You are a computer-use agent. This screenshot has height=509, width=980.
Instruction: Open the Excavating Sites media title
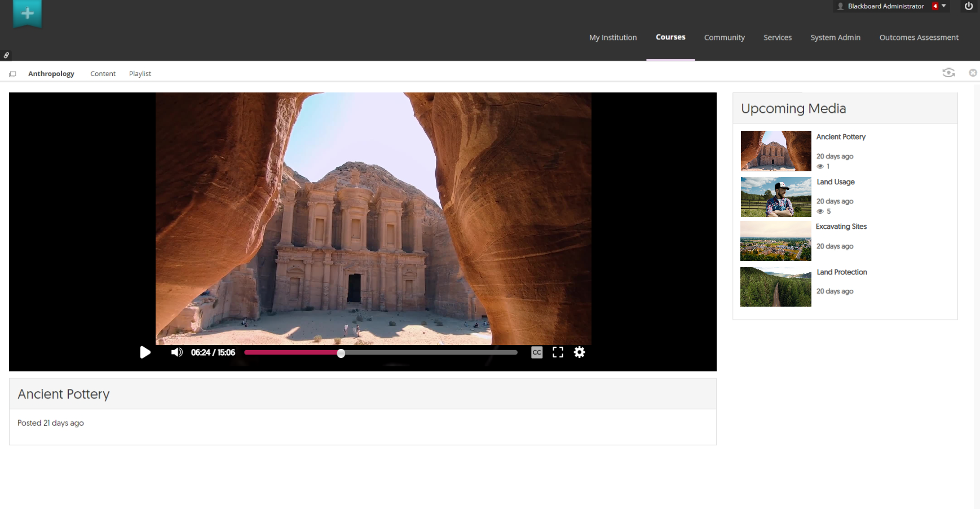coord(841,227)
